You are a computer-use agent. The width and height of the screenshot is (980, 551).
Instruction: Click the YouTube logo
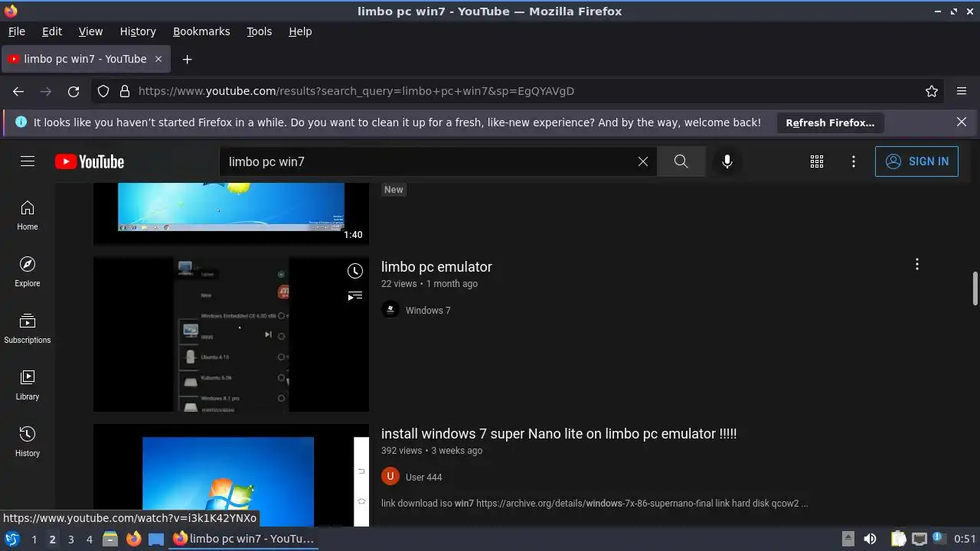click(x=90, y=161)
